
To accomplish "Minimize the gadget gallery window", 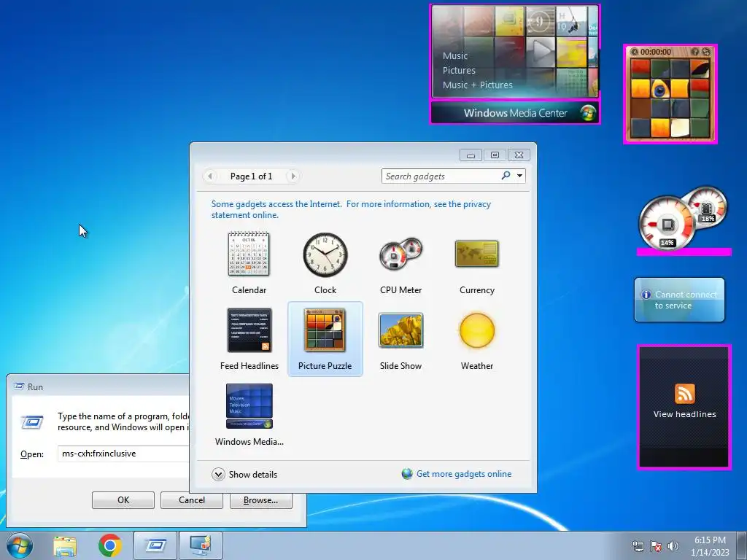I will pyautogui.click(x=471, y=155).
